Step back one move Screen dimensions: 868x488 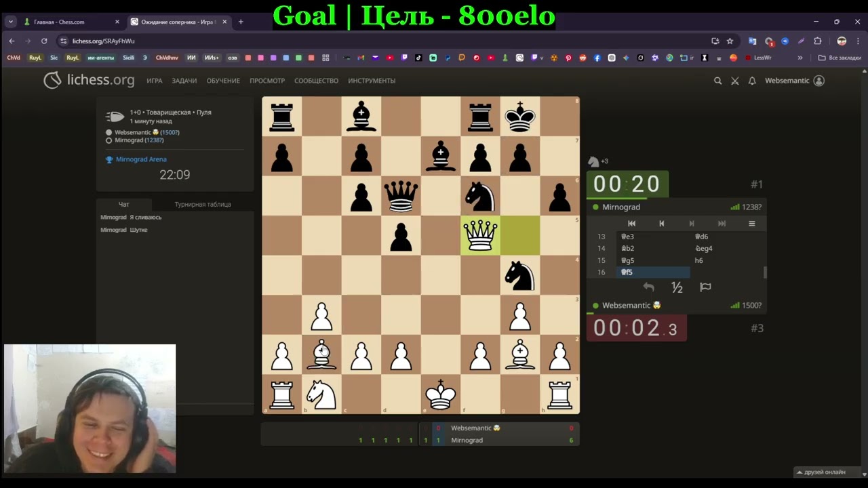pyautogui.click(x=662, y=224)
